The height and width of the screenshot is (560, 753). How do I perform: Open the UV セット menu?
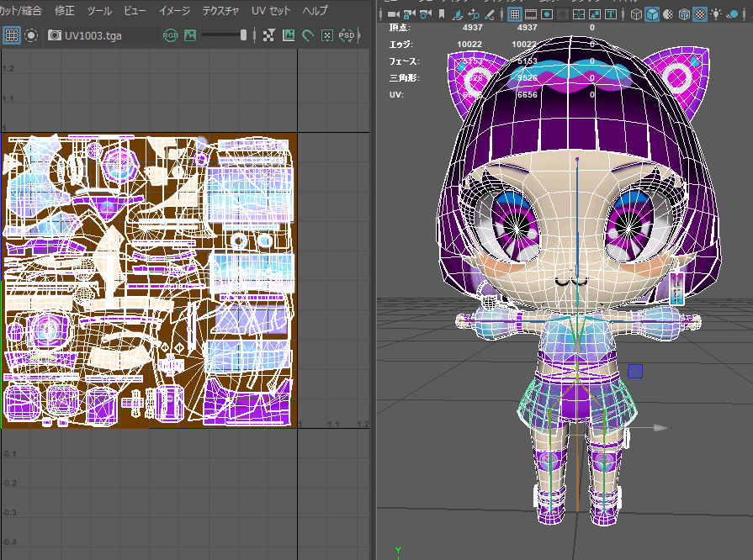[x=271, y=11]
